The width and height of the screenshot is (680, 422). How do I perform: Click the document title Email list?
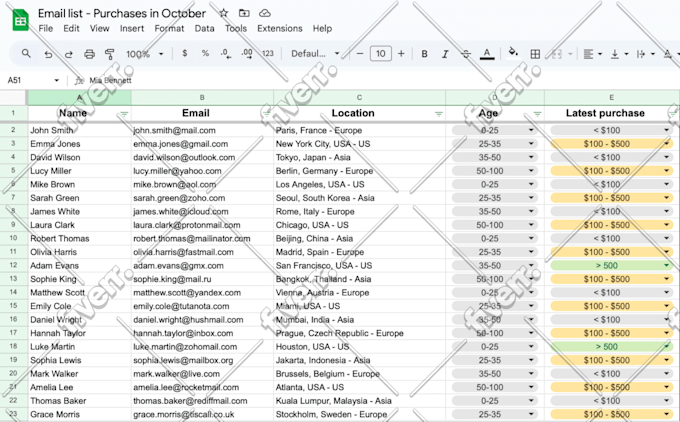pos(121,13)
